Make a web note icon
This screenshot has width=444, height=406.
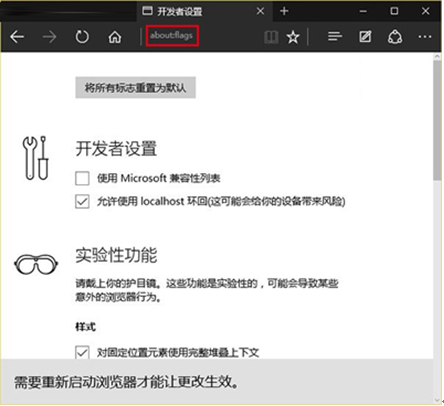(x=365, y=37)
